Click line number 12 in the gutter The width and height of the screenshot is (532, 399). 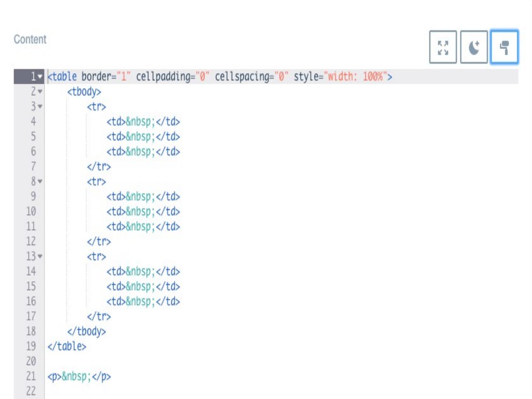(x=31, y=242)
